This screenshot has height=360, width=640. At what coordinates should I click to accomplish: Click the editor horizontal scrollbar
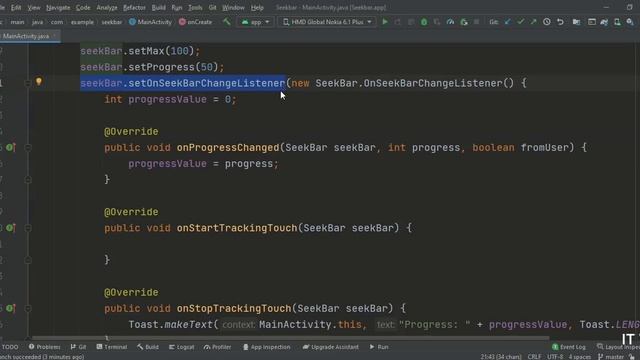[291, 338]
